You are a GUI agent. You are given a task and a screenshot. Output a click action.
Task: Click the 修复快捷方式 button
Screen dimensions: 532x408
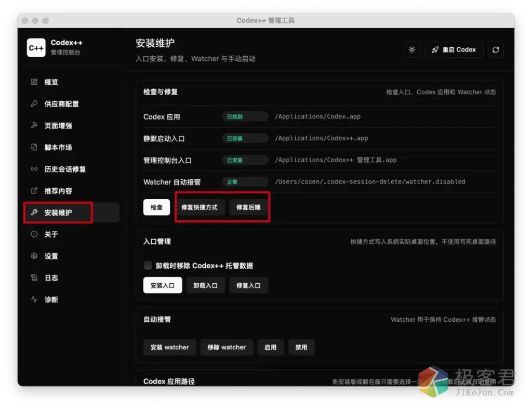[x=199, y=207]
